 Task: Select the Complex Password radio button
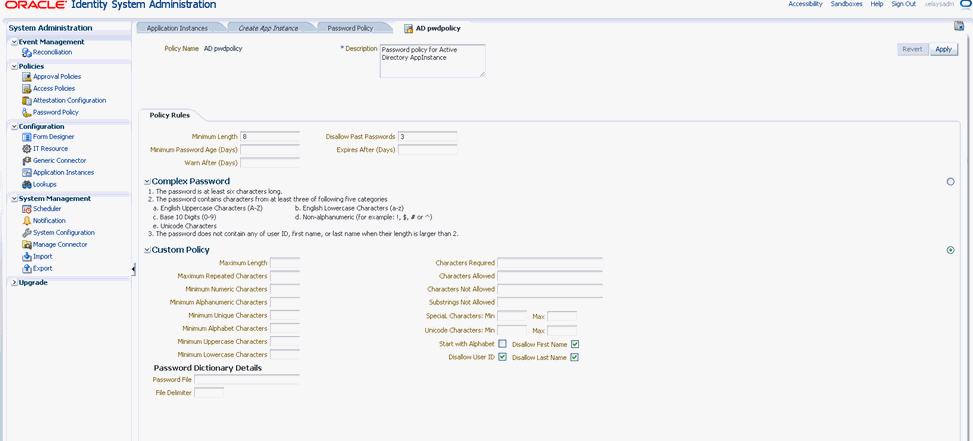point(950,182)
